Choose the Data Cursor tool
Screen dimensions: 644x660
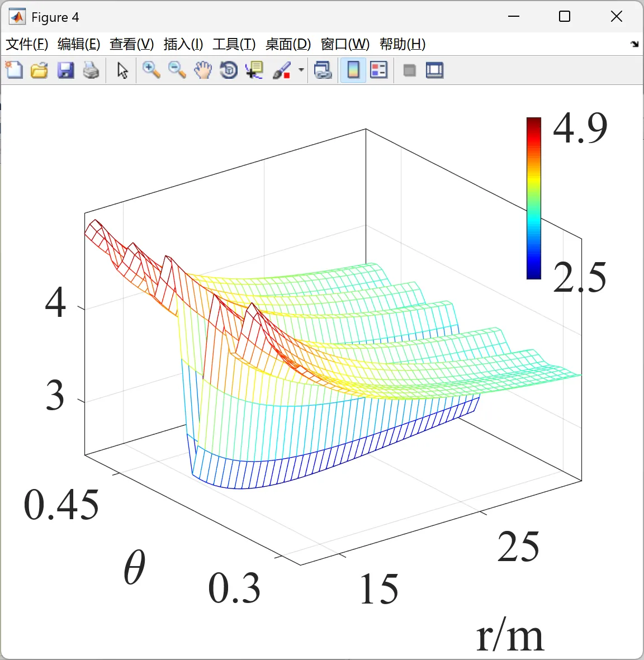(254, 70)
